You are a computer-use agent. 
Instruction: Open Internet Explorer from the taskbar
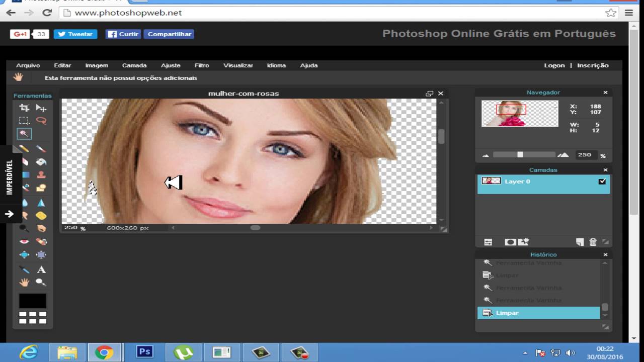click(x=28, y=353)
